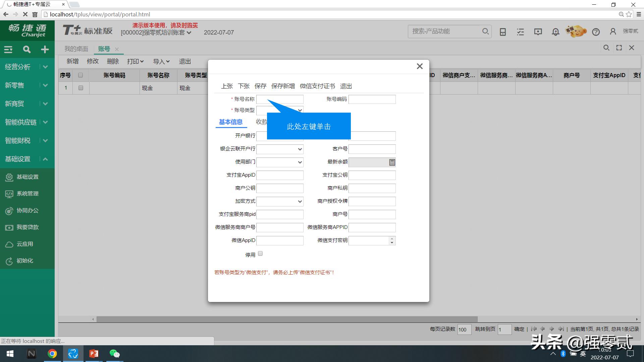This screenshot has height=362, width=644.
Task: Click the up arrow of 微信支付密钥 stepper
Action: (x=391, y=239)
